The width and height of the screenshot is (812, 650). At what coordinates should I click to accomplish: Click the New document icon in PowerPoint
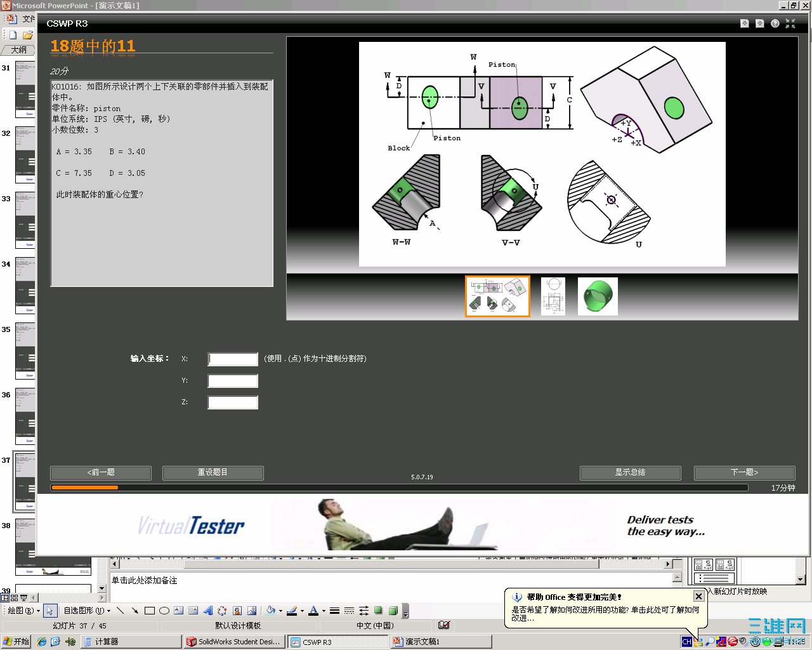13,35
